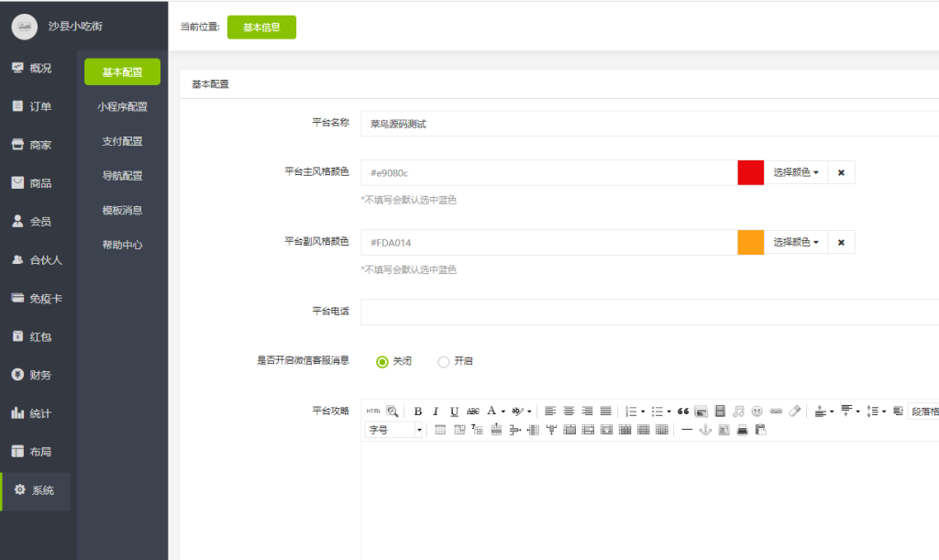Click secondary color #FDA014 input field
Viewport: 939px width, 560px height.
pos(549,242)
